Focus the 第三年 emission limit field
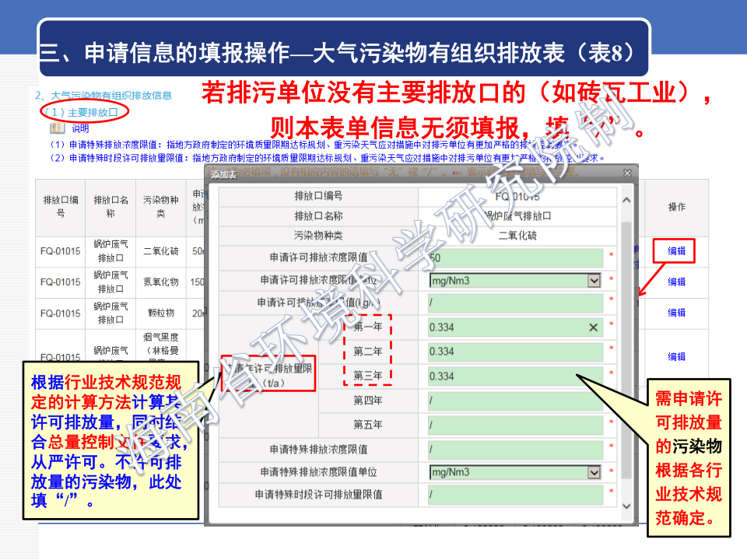Viewport: 747px width, 560px height. pos(515,376)
